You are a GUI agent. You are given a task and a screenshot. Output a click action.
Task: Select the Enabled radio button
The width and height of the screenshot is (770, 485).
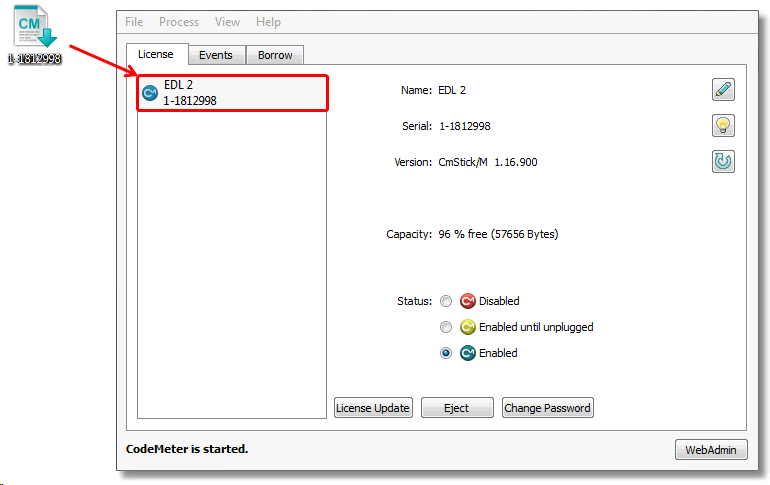click(446, 353)
